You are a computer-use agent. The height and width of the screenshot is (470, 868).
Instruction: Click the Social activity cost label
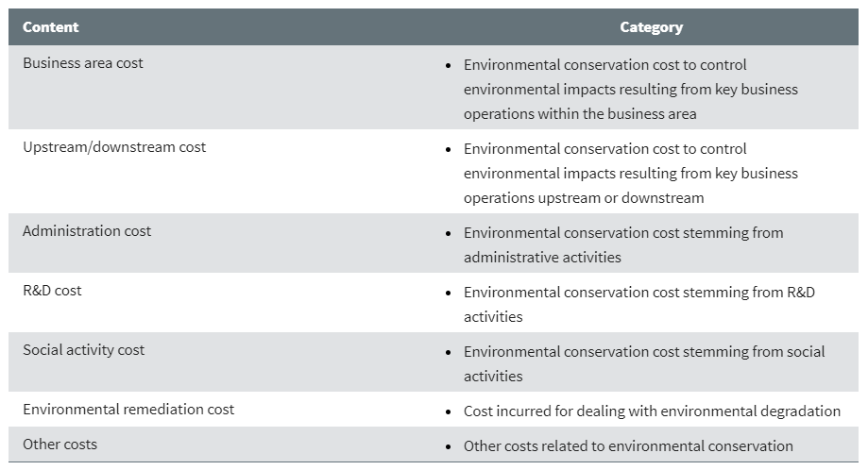(x=84, y=350)
